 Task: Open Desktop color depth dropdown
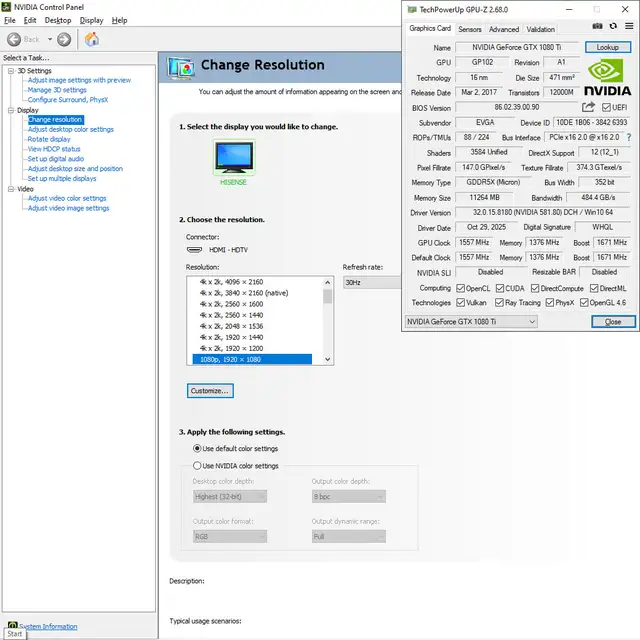pos(230,496)
